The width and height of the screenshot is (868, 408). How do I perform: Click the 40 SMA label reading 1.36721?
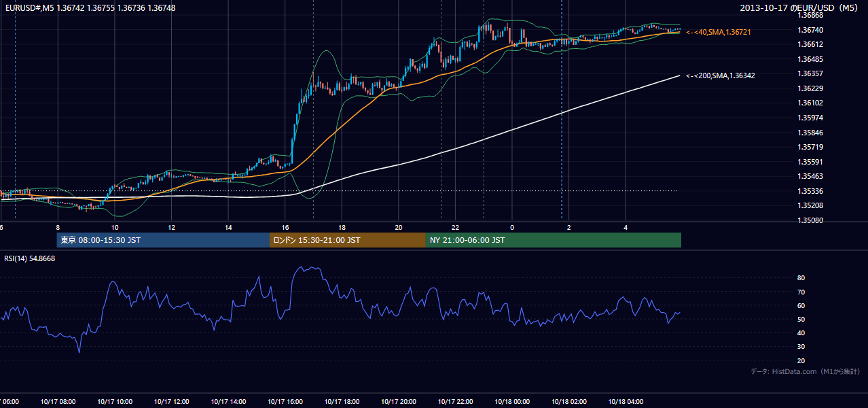coord(718,32)
